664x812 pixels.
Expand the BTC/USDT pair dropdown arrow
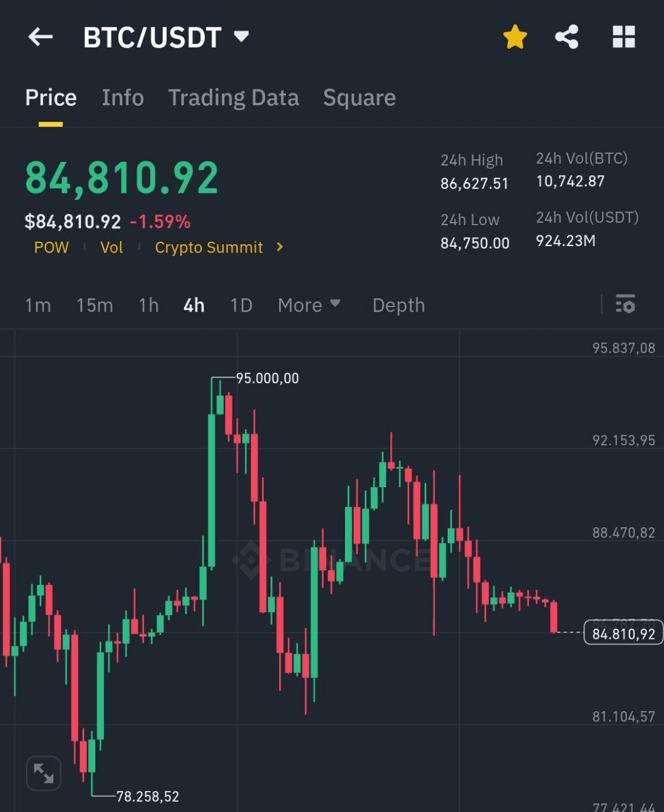[x=241, y=36]
